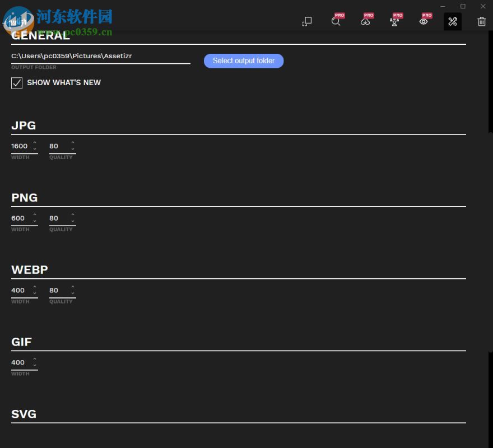Open the cloud download PRO feature
Screen dimensions: 493x448
pyautogui.click(x=366, y=21)
